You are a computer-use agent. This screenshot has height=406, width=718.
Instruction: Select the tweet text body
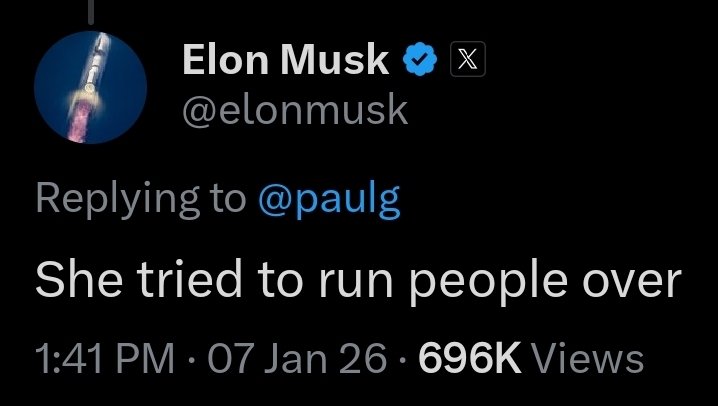tap(357, 280)
